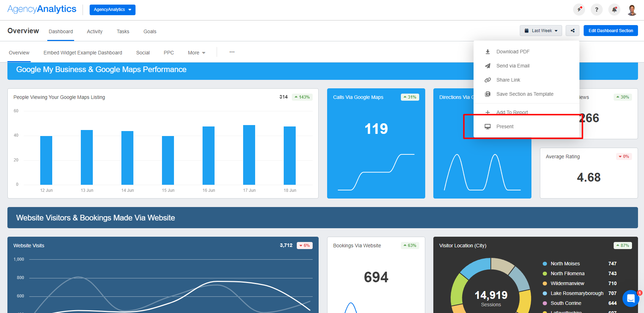The image size is (644, 313).
Task: Click Wildermanview legend color dot
Action: [545, 283]
